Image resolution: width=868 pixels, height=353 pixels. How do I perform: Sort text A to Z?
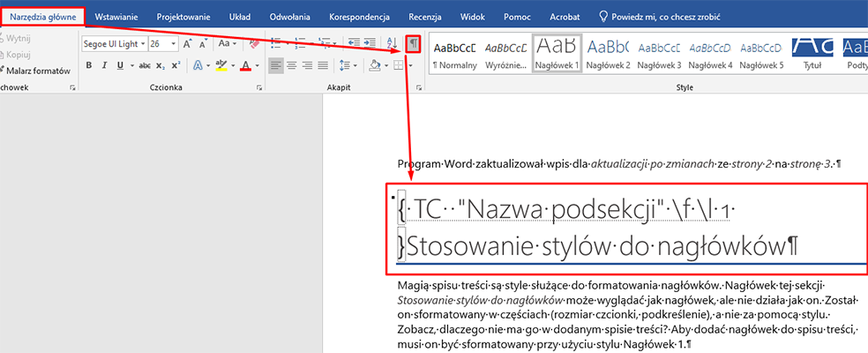point(392,43)
